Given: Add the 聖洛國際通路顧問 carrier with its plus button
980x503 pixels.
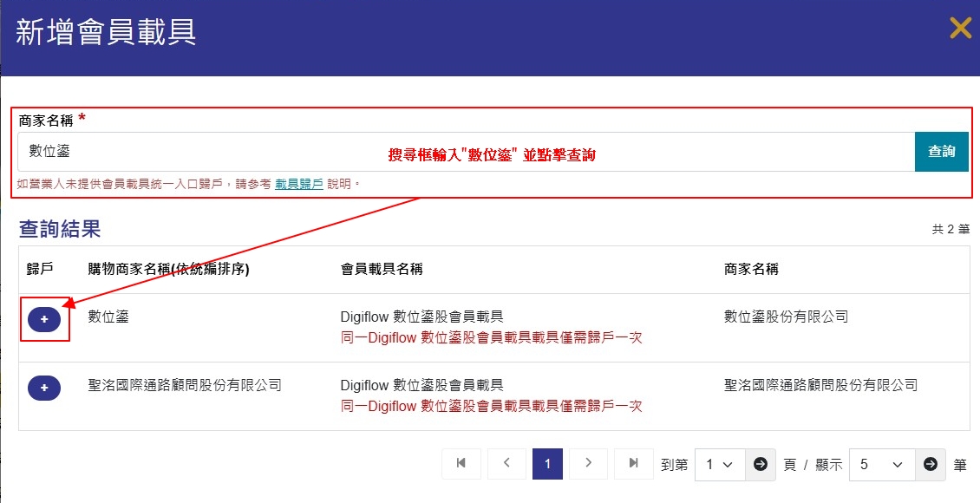Looking at the screenshot, I should 44,388.
